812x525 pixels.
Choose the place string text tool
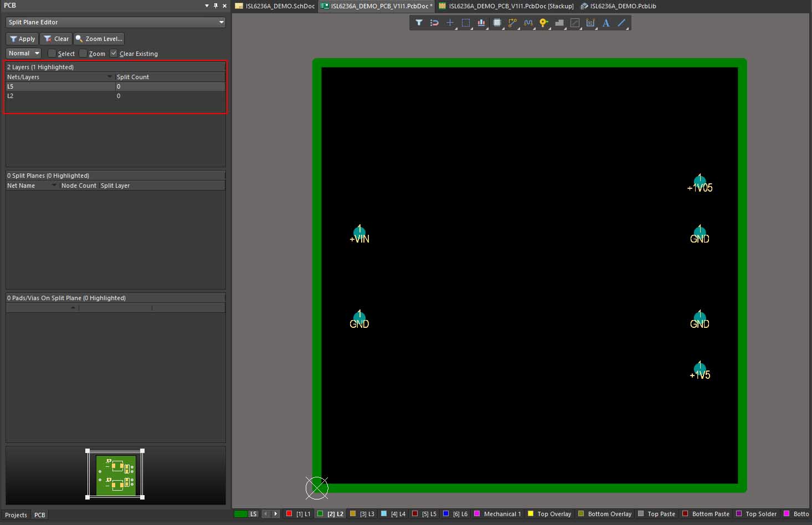point(606,23)
